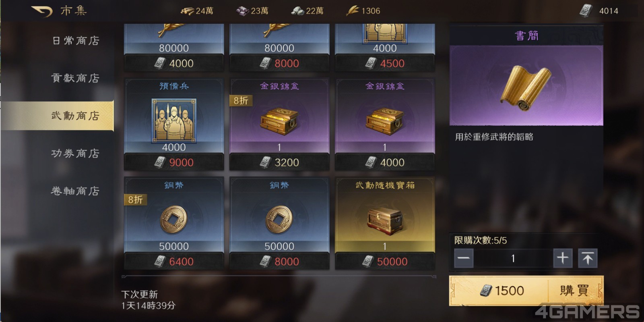Select the 金銀錦盒 chest priced 4000

point(385,124)
